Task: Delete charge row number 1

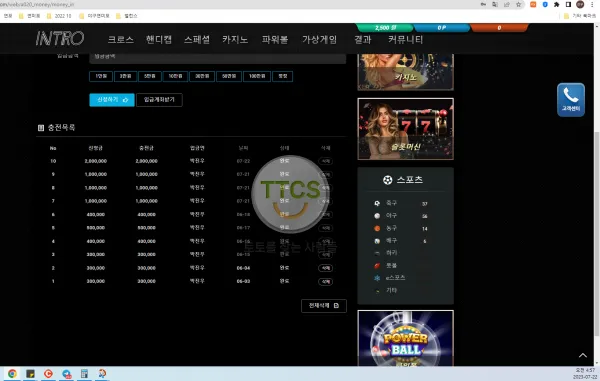Action: point(325,282)
